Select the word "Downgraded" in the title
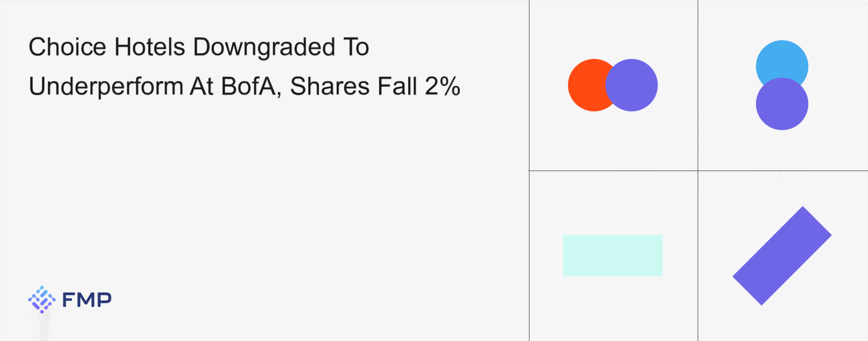Image resolution: width=868 pixels, height=341 pixels. pos(264,47)
